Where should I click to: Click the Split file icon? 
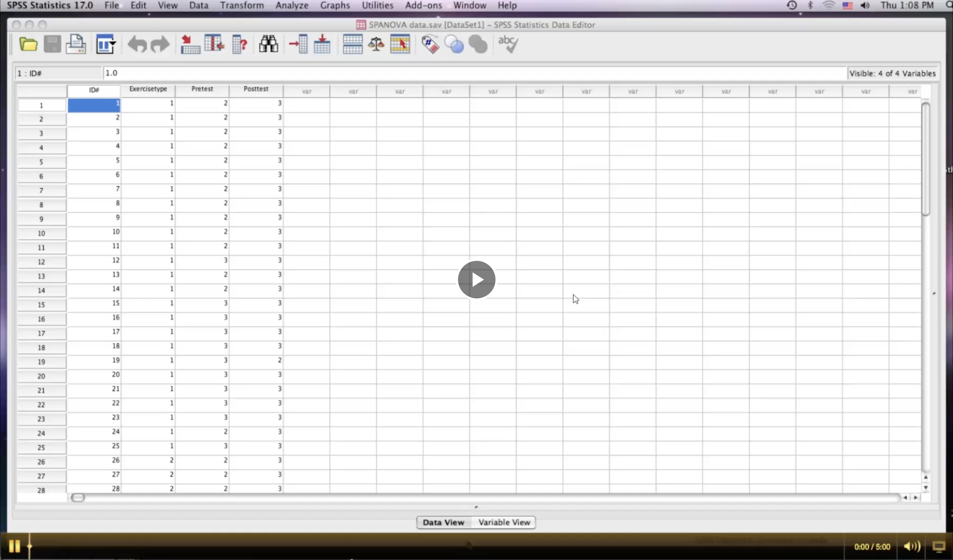click(x=352, y=44)
